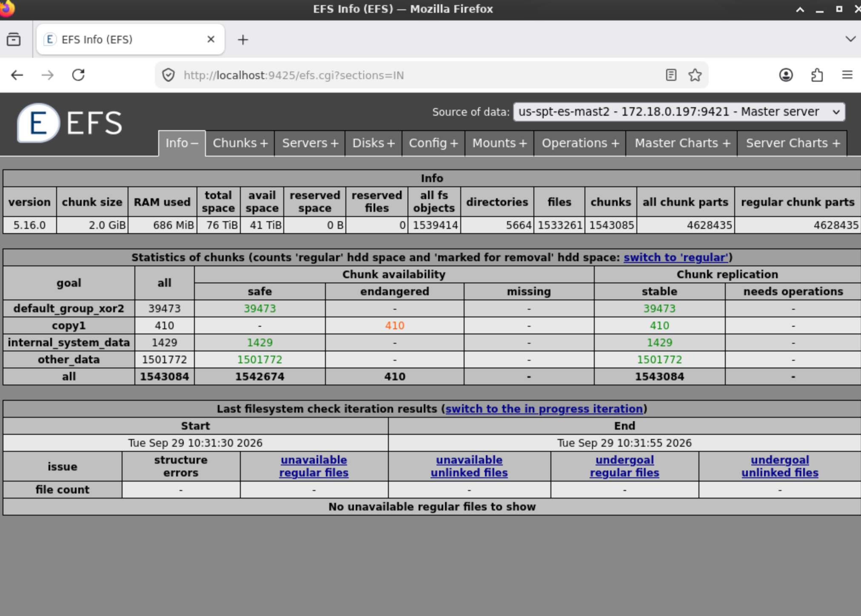The width and height of the screenshot is (861, 616).
Task: Open undergoal regular files link
Action: tap(624, 466)
